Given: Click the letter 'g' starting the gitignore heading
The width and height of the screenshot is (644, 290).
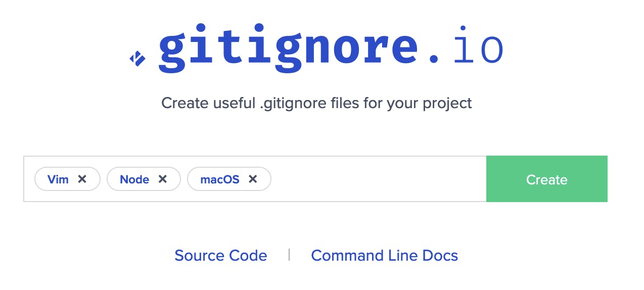Looking at the screenshot, I should click(x=177, y=51).
